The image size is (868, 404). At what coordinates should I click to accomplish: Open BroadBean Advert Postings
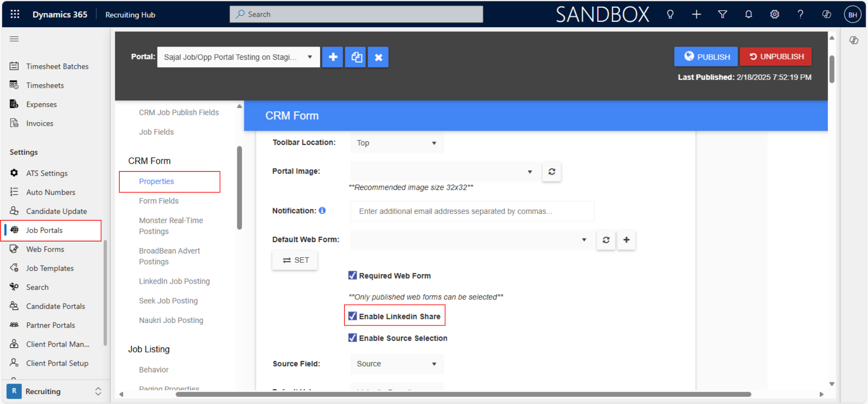point(170,256)
